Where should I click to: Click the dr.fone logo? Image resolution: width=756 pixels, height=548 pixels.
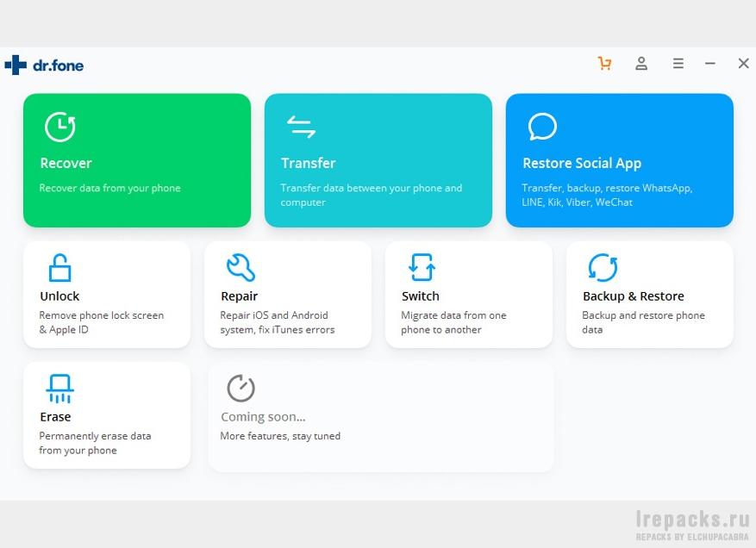coord(44,65)
